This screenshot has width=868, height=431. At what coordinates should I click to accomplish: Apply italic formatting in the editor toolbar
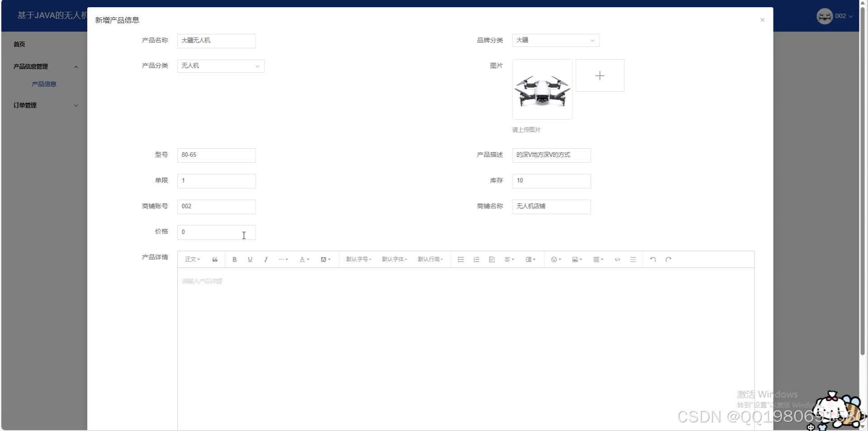pyautogui.click(x=265, y=259)
